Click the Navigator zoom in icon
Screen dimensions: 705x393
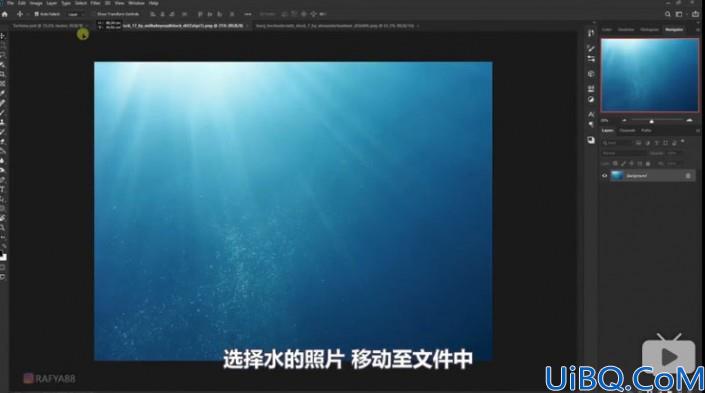[689, 121]
